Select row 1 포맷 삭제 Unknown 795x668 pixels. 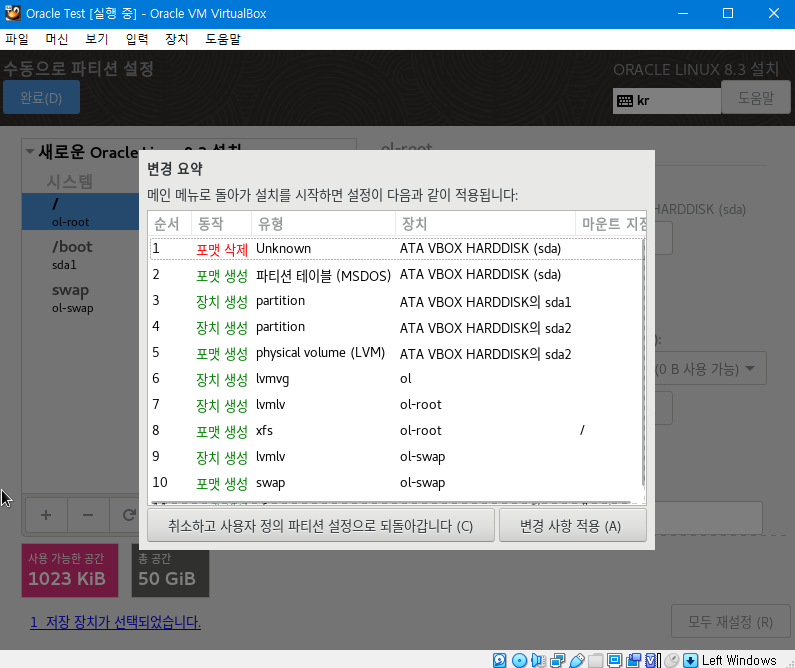point(395,248)
